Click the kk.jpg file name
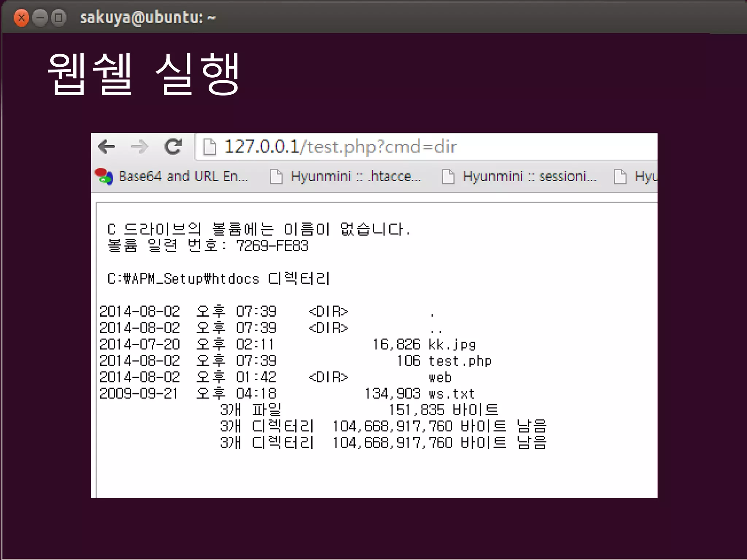This screenshot has width=747, height=560. click(x=452, y=345)
